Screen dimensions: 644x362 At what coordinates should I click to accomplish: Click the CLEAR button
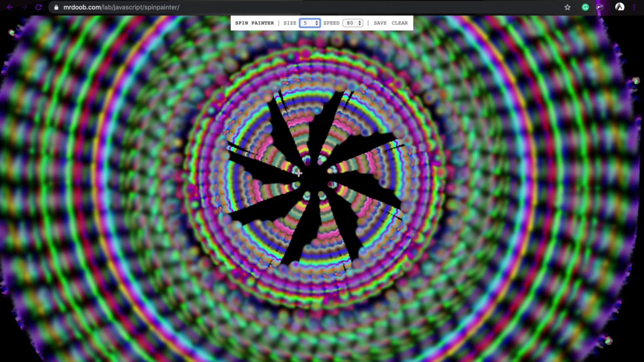(x=399, y=23)
